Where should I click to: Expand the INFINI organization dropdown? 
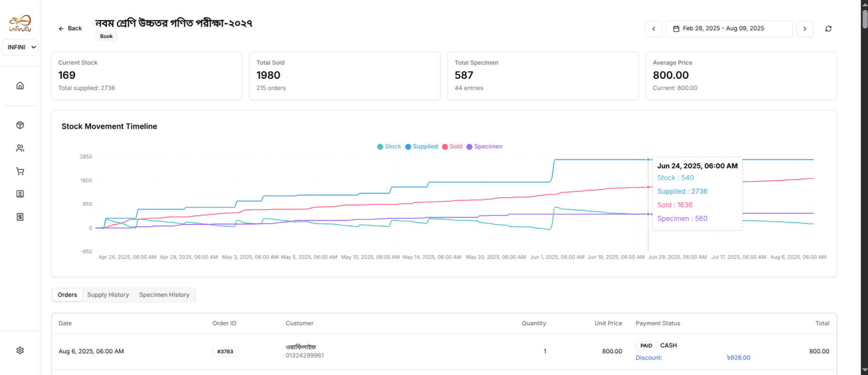point(21,47)
